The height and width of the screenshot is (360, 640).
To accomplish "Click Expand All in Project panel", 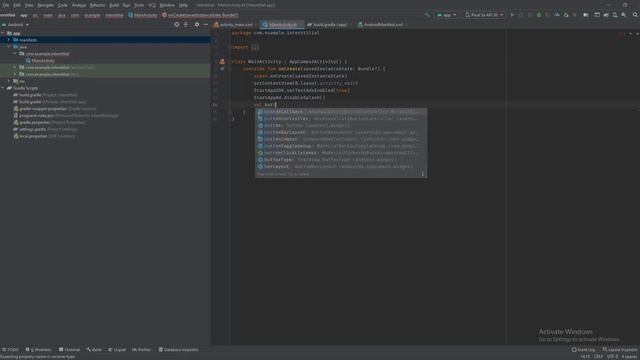I will (186, 24).
